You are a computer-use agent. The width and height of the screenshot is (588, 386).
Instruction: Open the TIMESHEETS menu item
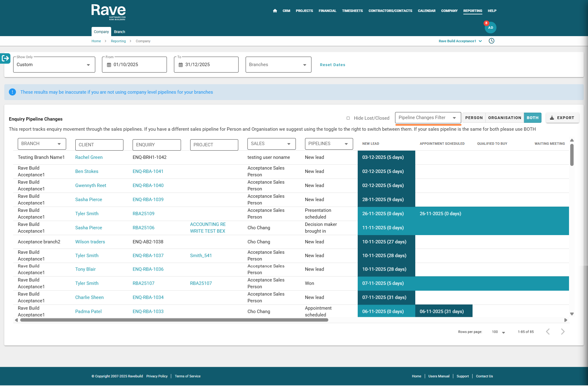[352, 11]
